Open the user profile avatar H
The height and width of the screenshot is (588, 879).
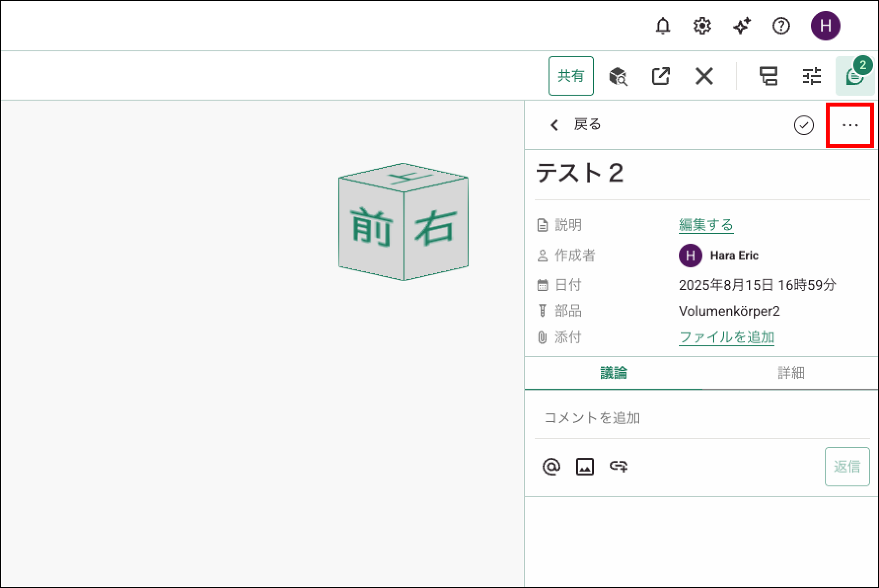(x=825, y=26)
